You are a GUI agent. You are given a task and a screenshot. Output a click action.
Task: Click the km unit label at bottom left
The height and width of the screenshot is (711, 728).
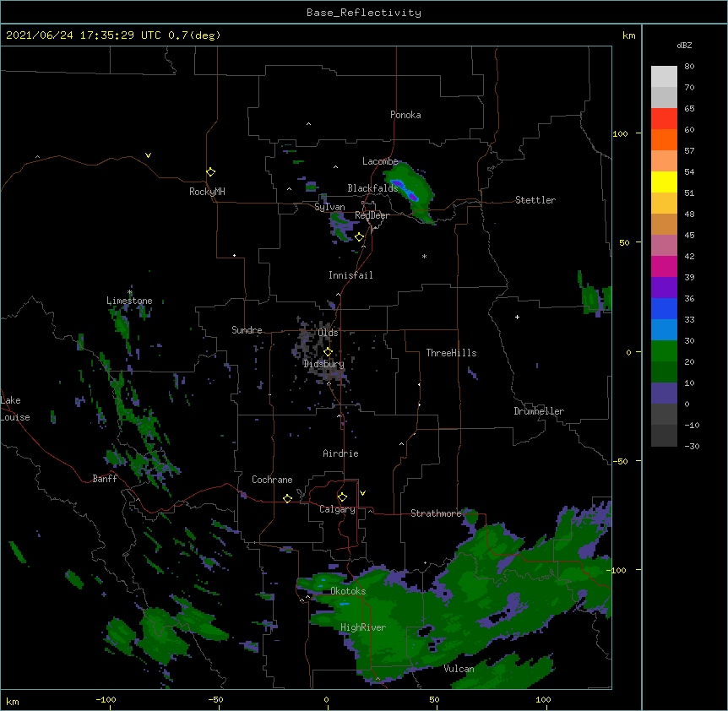tap(13, 701)
